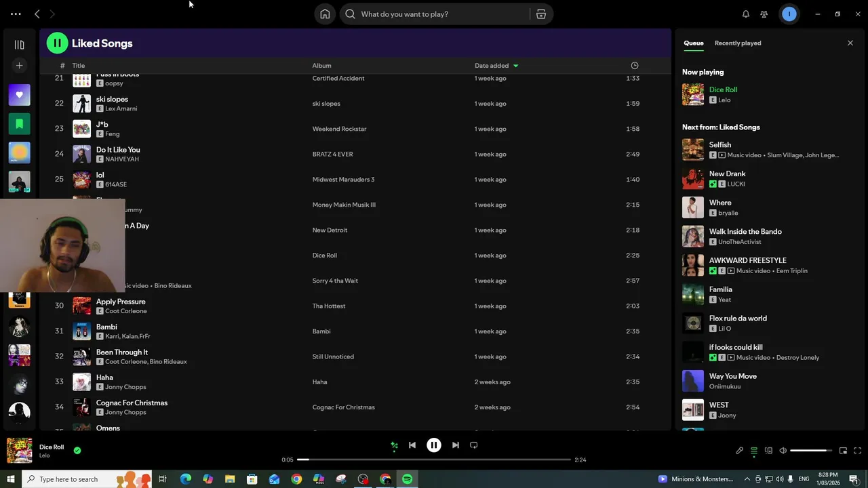
Task: Open the green bookmark tile in the sidebar
Action: click(x=19, y=124)
